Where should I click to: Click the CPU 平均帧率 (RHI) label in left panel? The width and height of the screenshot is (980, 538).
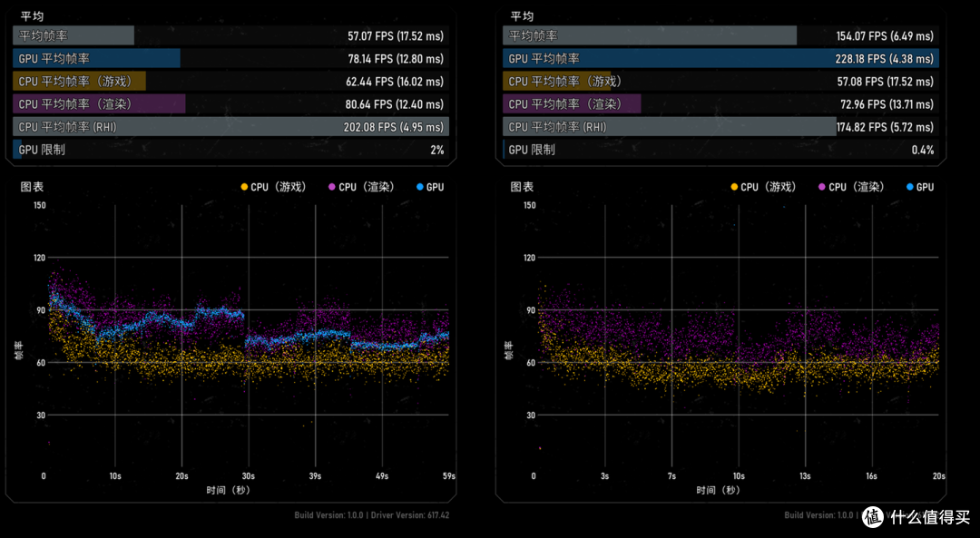tap(67, 127)
